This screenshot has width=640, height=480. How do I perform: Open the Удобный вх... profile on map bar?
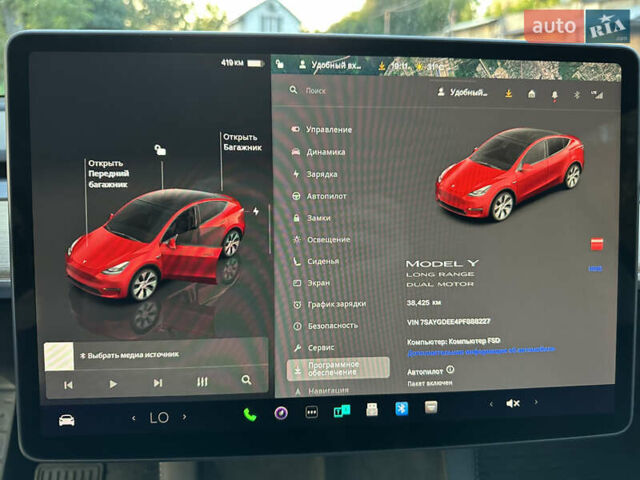(x=330, y=64)
